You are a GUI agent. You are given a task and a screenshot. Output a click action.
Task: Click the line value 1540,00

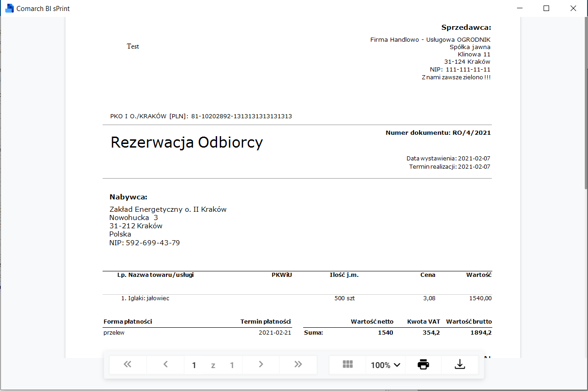[480, 298]
